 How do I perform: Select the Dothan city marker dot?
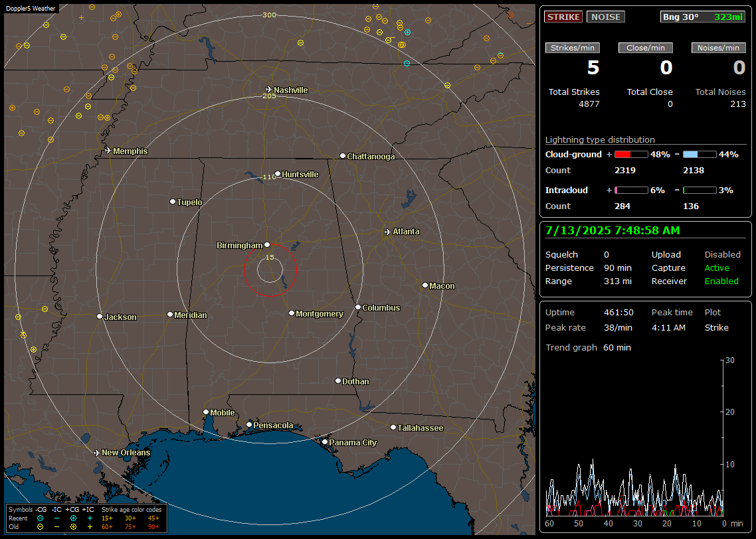(x=338, y=380)
